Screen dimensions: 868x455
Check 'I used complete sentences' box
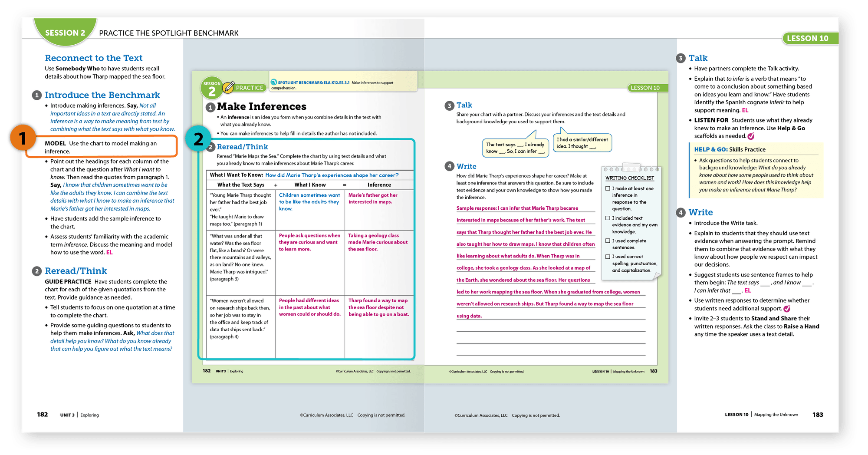click(608, 241)
